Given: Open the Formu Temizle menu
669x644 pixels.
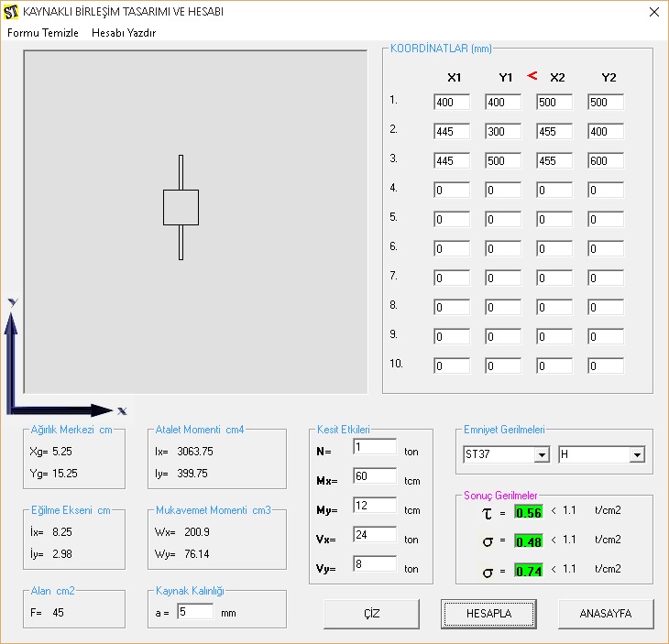Looking at the screenshot, I should click(x=43, y=33).
